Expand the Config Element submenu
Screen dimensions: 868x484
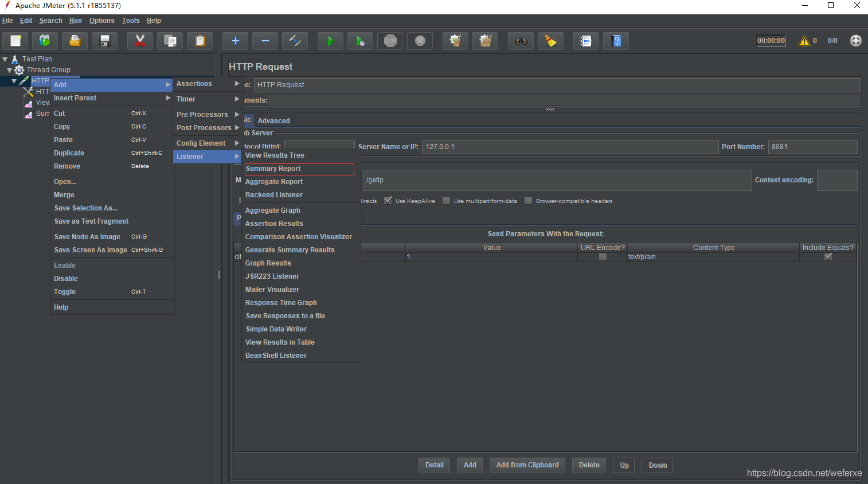click(208, 143)
